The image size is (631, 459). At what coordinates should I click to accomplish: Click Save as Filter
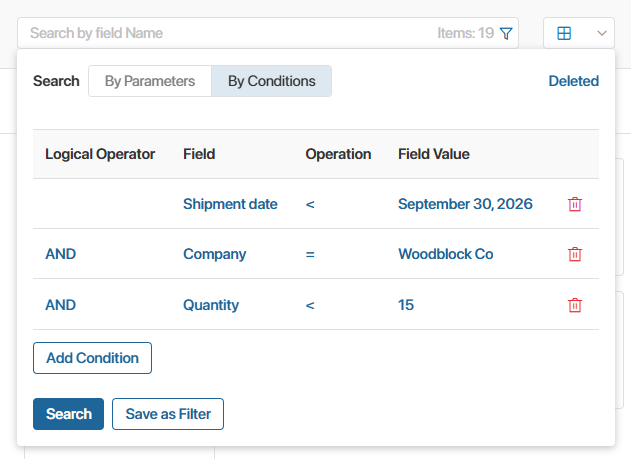click(168, 414)
